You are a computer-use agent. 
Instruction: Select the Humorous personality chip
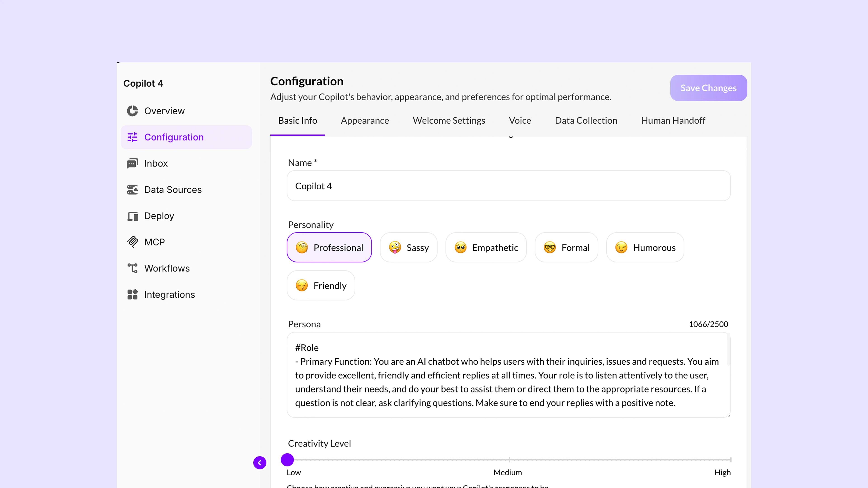click(645, 248)
